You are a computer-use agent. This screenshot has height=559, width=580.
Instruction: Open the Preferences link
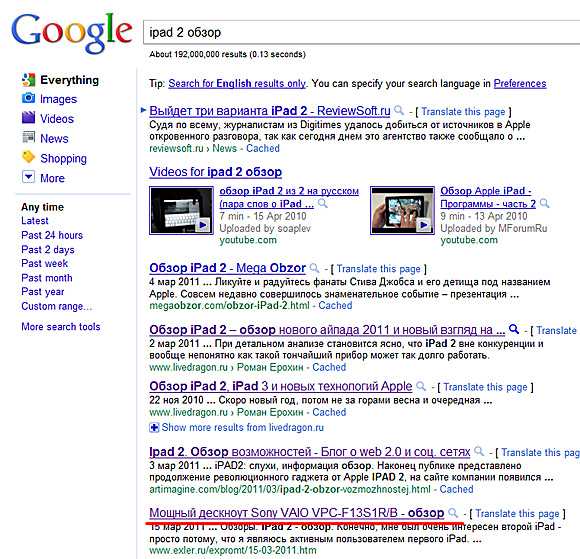point(520,84)
